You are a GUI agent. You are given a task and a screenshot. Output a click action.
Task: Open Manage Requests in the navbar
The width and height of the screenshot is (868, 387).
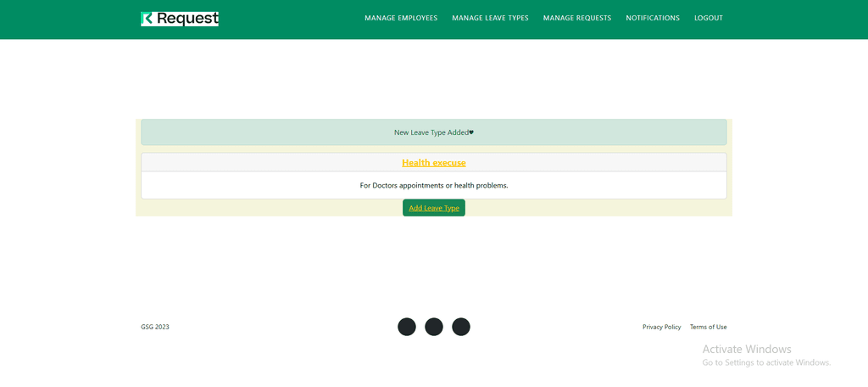(x=576, y=19)
